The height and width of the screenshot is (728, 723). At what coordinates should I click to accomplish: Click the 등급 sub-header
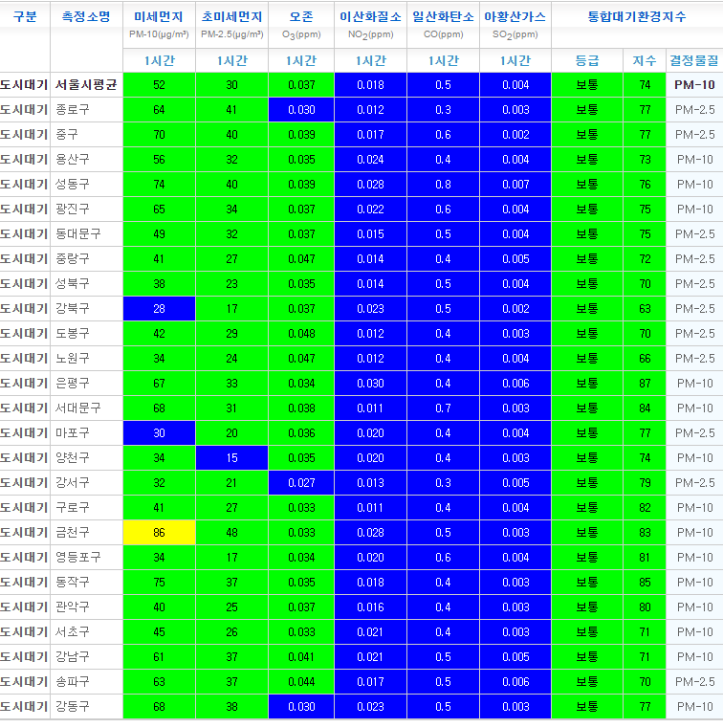click(587, 60)
